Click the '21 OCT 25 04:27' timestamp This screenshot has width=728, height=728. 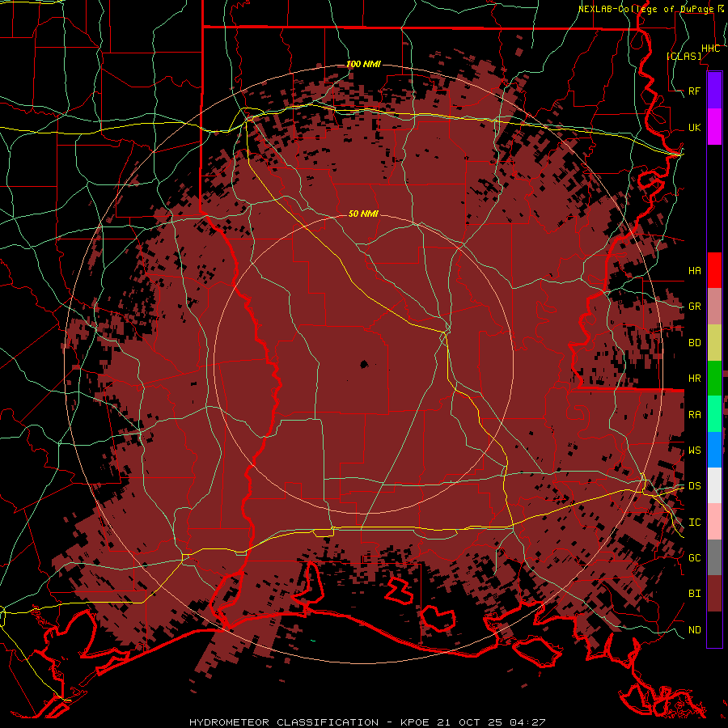tap(491, 722)
